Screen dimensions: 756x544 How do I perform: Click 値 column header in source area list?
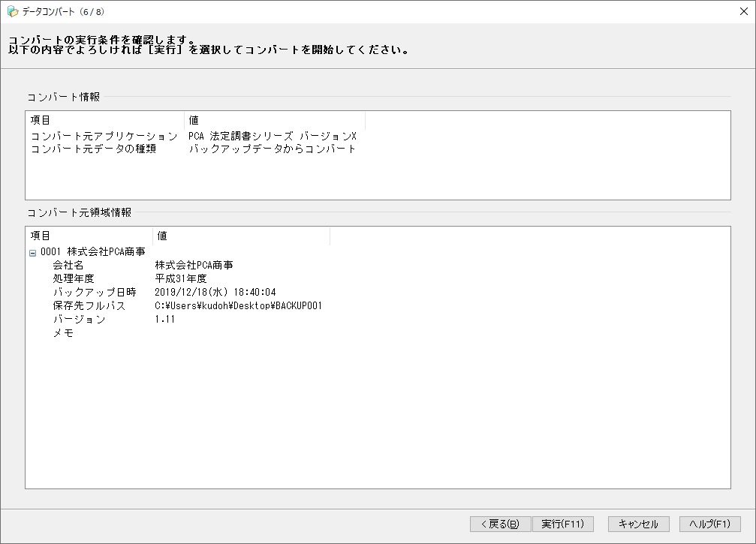[240, 236]
